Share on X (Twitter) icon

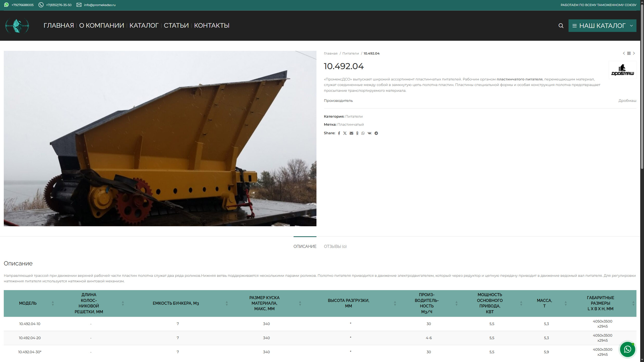tap(345, 133)
